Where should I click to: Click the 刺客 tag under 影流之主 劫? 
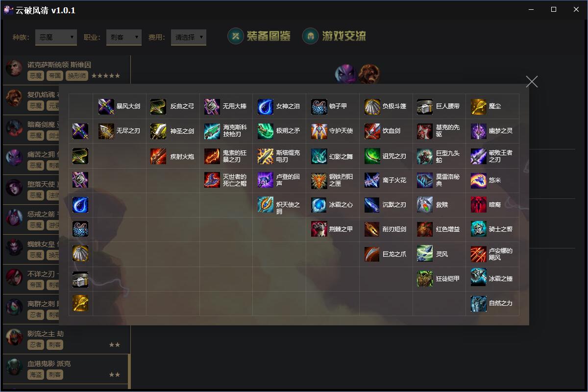tap(55, 345)
